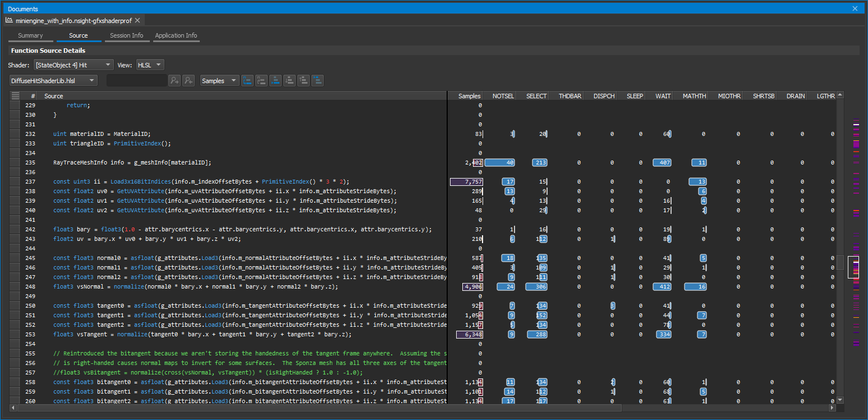The image size is (868, 420).
Task: Switch to the Summary tab
Action: click(x=30, y=35)
